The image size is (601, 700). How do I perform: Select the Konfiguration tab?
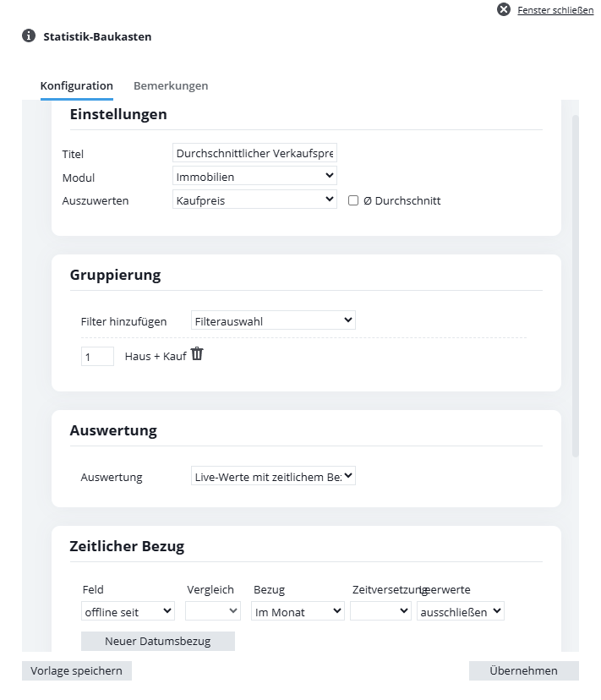(76, 85)
